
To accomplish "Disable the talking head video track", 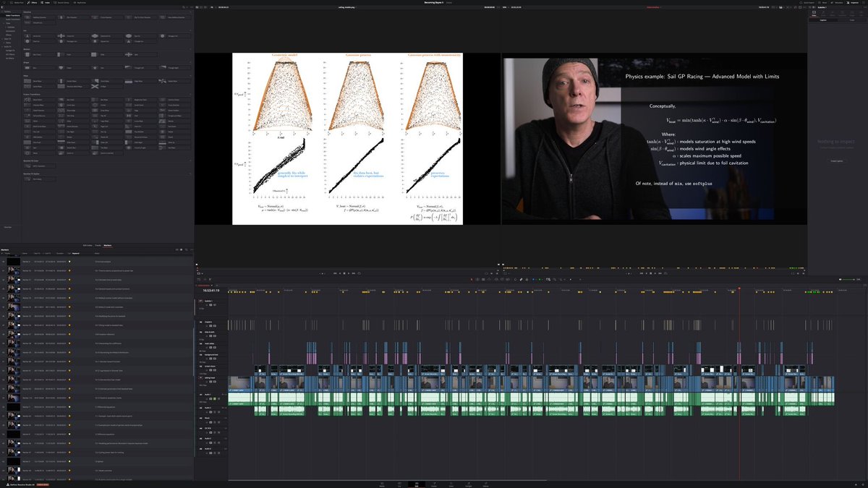I will coord(215,382).
